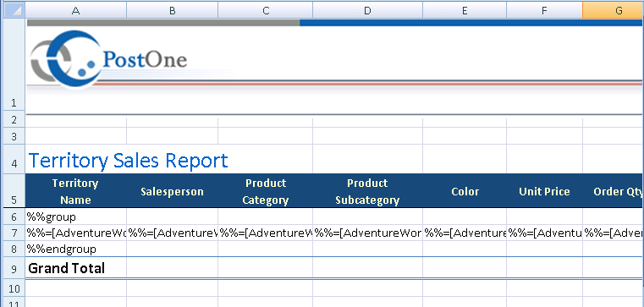Select the AdventureWorks formula cell in column D
Viewport: 644px width, 307px height.
pos(367,233)
